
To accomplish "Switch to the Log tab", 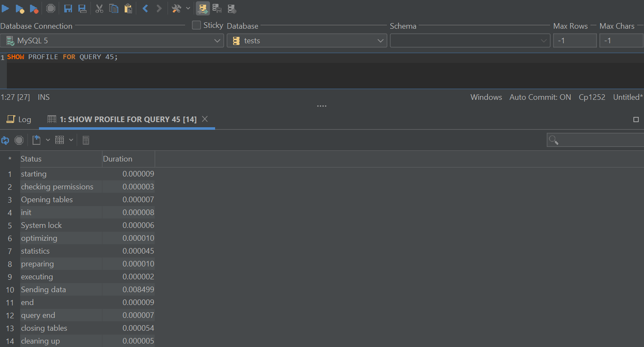I will tap(19, 120).
